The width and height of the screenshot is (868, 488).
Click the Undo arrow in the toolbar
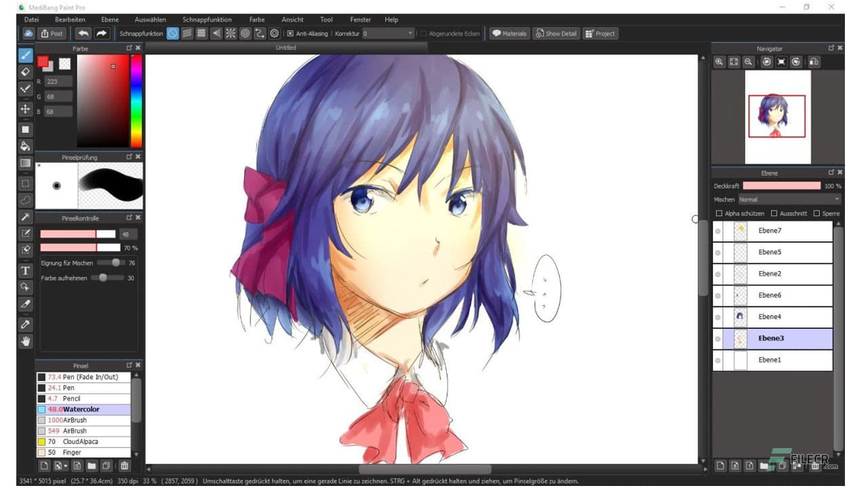83,33
